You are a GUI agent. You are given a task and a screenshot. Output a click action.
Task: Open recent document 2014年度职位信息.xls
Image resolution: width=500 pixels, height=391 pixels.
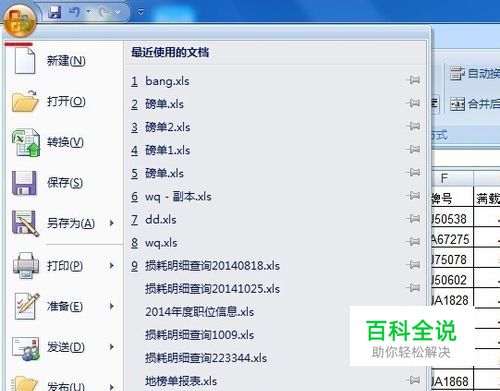pos(199,312)
